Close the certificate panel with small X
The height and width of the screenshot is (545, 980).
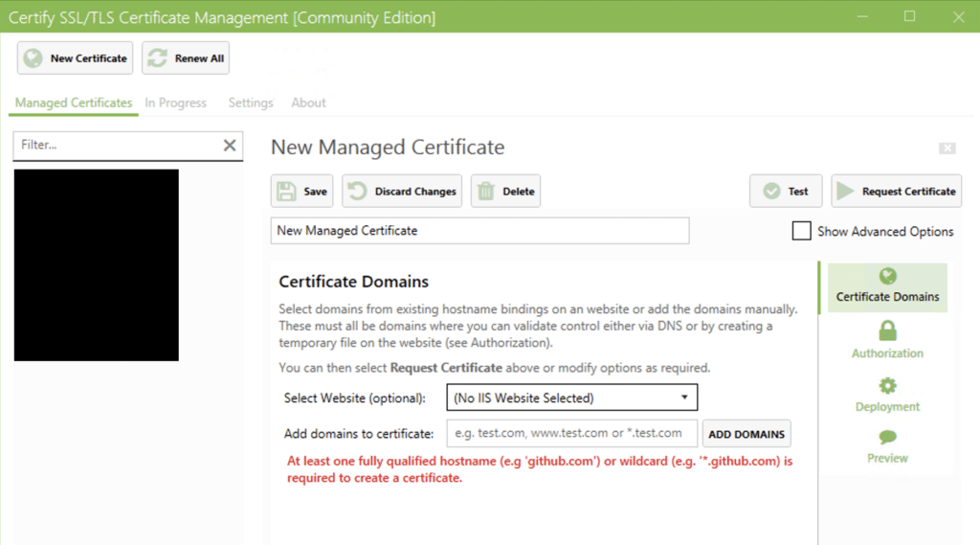[947, 148]
